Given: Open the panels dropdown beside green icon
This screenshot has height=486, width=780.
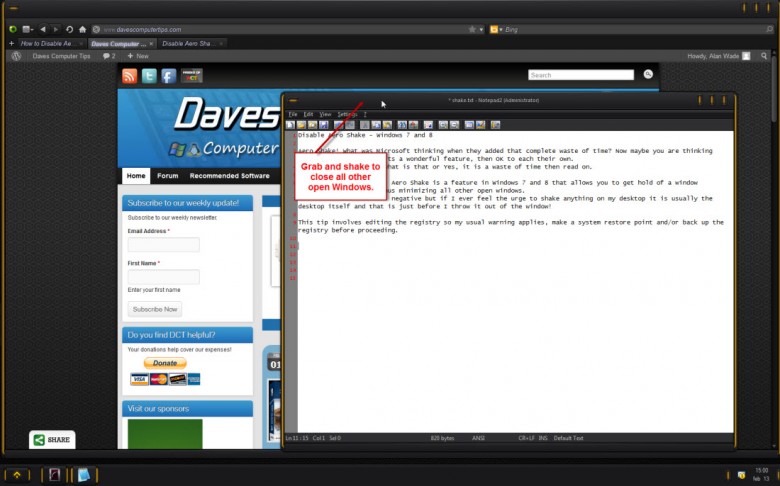Looking at the screenshot, I should 28,29.
